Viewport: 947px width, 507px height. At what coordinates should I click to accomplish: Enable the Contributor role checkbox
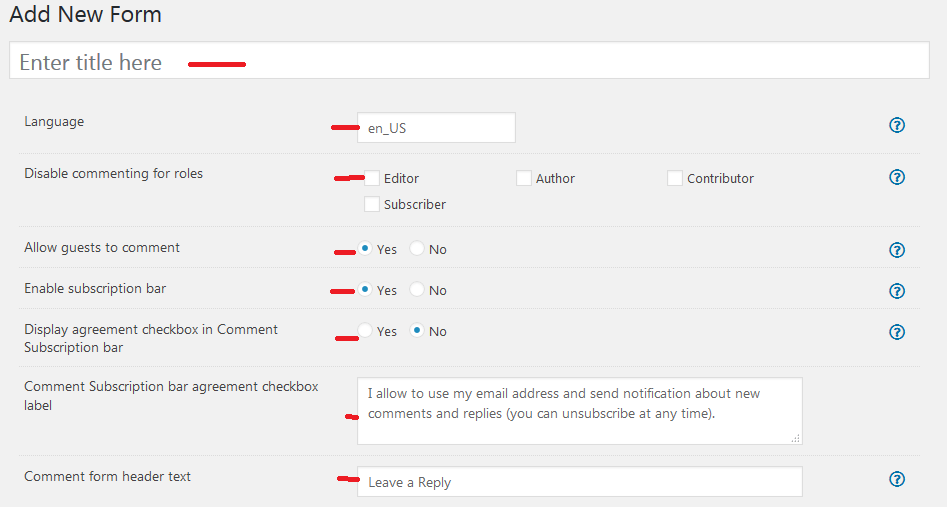coord(675,178)
